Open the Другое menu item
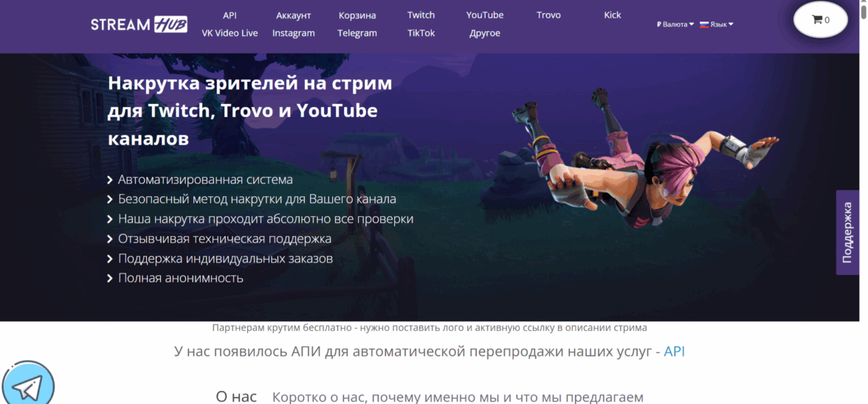Viewport: 868px width, 404px height. coord(484,33)
